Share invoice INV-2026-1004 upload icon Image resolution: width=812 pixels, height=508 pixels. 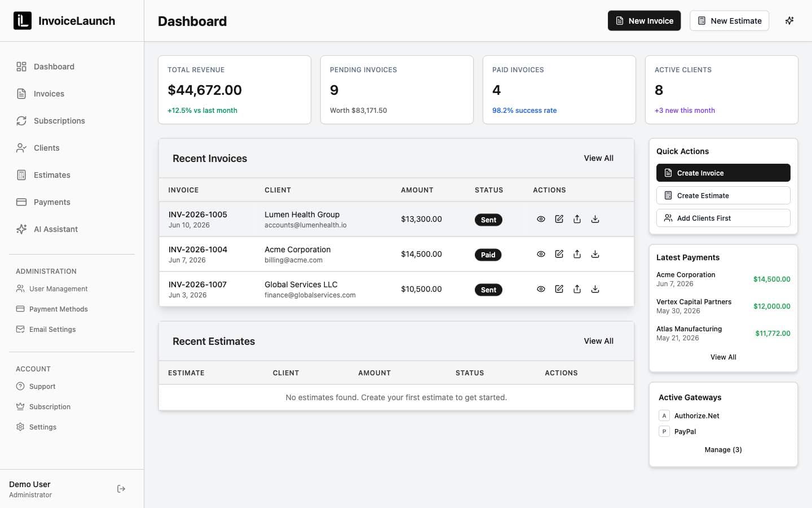[577, 254]
